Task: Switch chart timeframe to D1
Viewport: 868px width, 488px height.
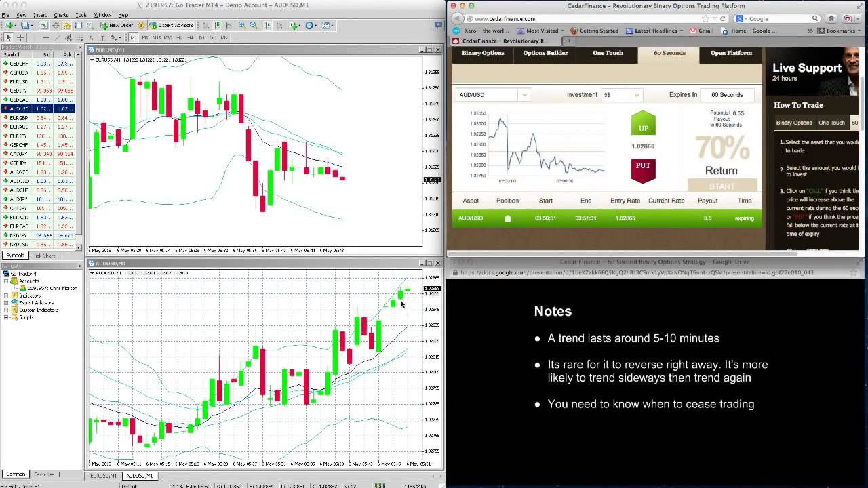Action: pyautogui.click(x=201, y=37)
